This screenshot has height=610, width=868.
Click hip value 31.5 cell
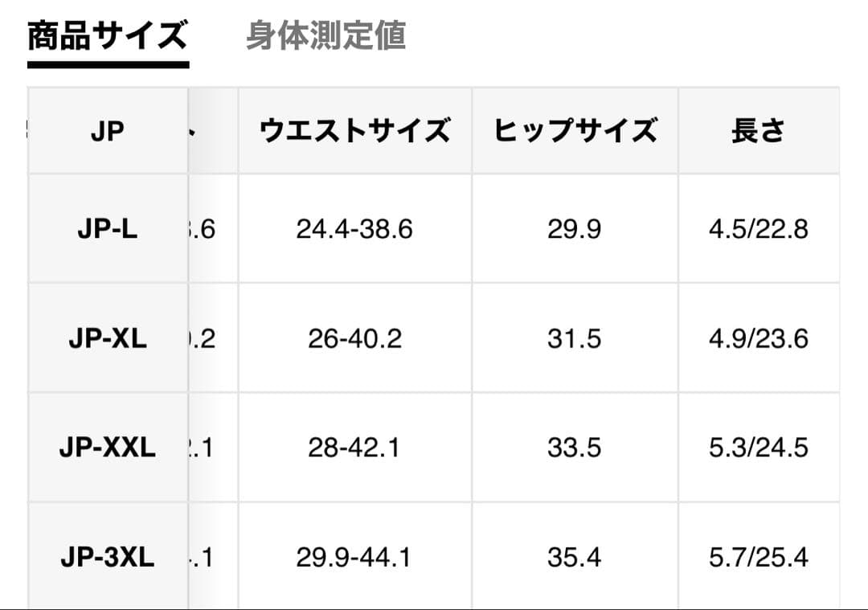(575, 338)
